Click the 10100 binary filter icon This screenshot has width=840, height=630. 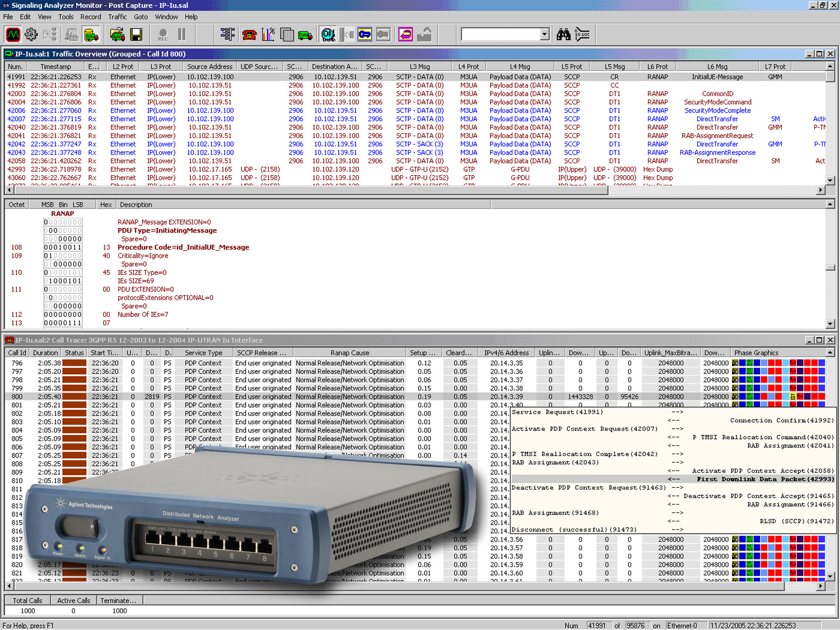coord(582,35)
